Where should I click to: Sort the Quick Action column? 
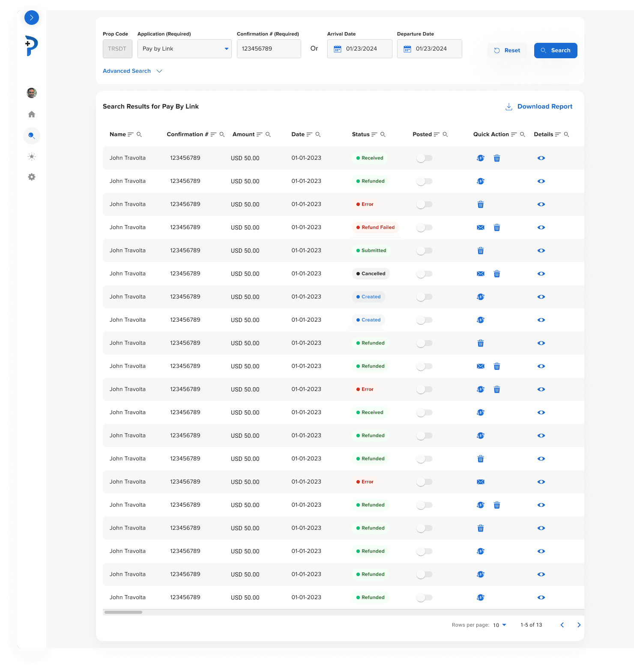pos(514,134)
